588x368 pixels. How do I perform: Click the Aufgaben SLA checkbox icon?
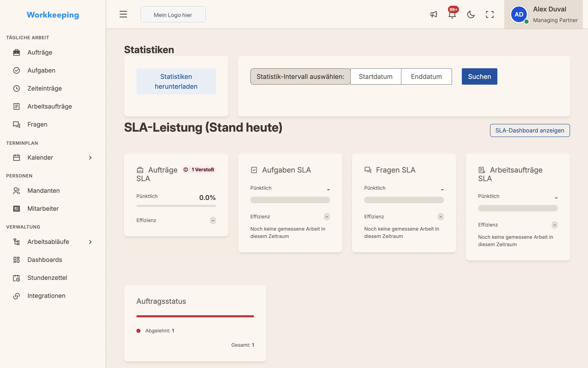pos(254,170)
